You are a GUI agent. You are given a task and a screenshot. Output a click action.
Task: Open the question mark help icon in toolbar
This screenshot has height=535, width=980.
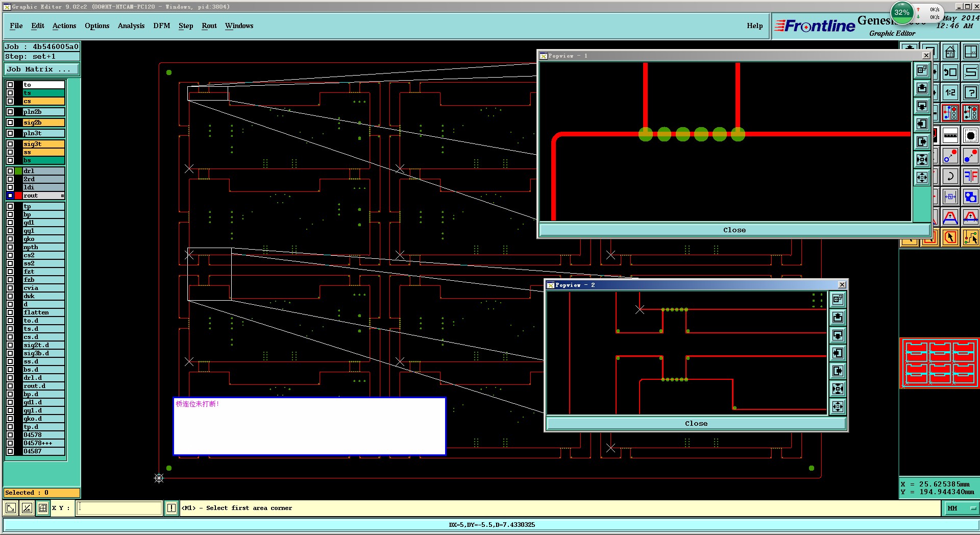970,92
